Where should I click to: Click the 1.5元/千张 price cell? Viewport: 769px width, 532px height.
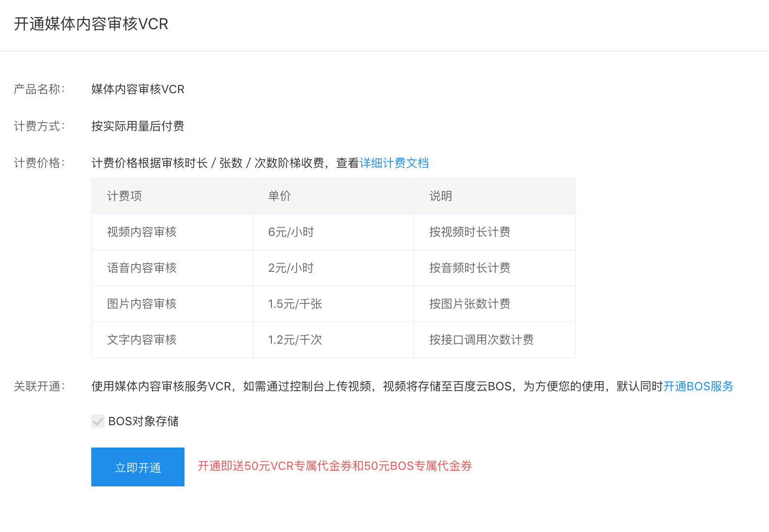334,304
